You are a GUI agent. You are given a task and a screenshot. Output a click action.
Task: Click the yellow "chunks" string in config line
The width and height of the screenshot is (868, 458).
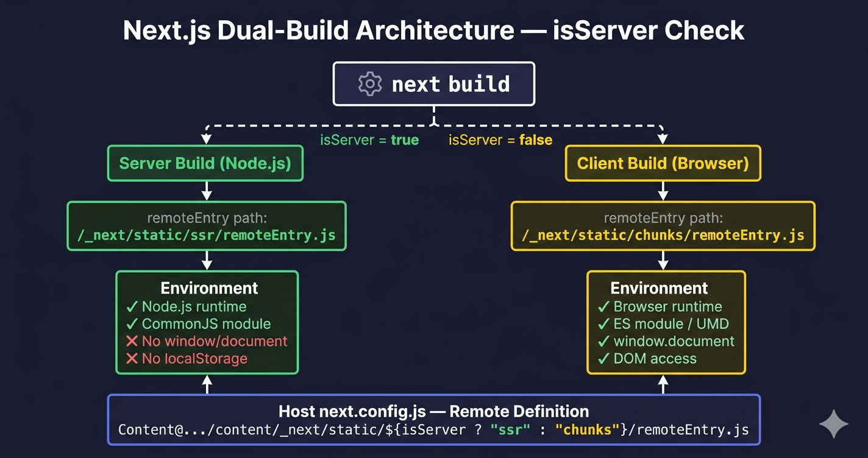[x=588, y=430]
